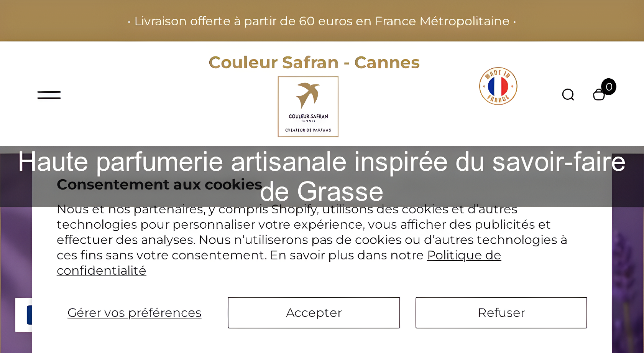This screenshot has width=644, height=353.
Task: Click the cookie consent description paragraph
Action: click(307, 232)
